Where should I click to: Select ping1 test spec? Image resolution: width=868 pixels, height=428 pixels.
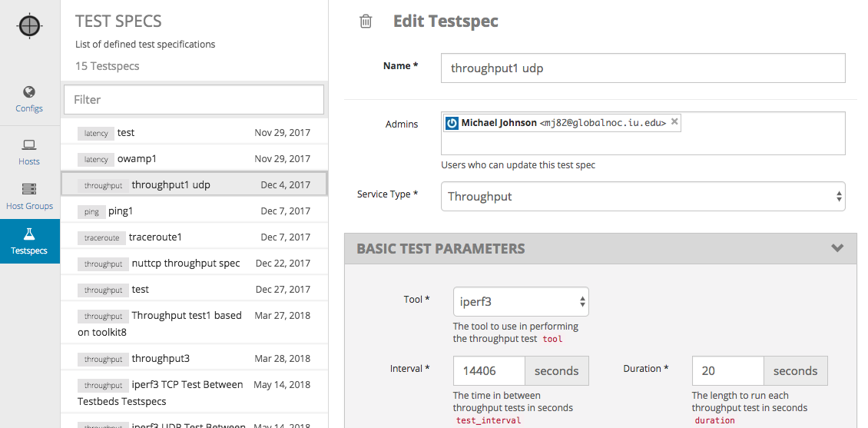point(194,211)
